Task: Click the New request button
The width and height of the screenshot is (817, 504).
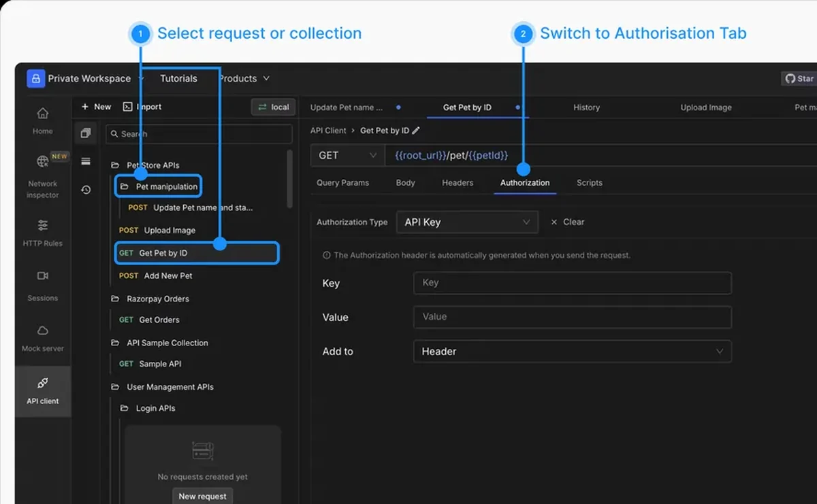Action: (202, 496)
